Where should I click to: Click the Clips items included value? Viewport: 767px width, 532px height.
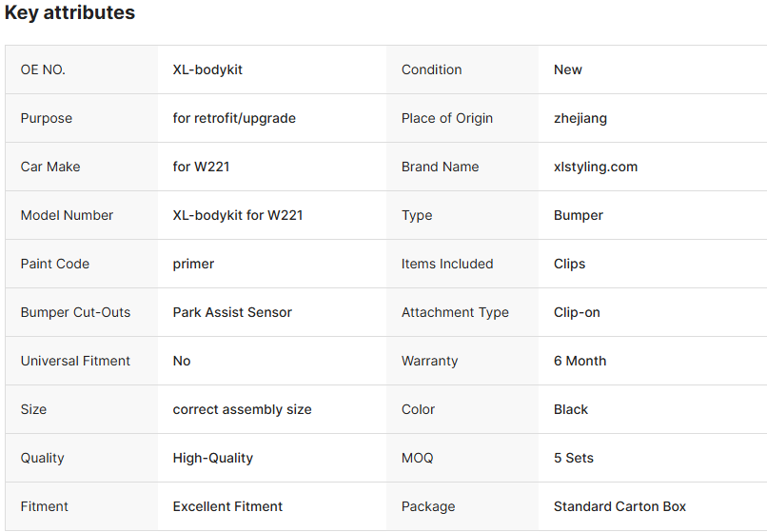point(569,264)
